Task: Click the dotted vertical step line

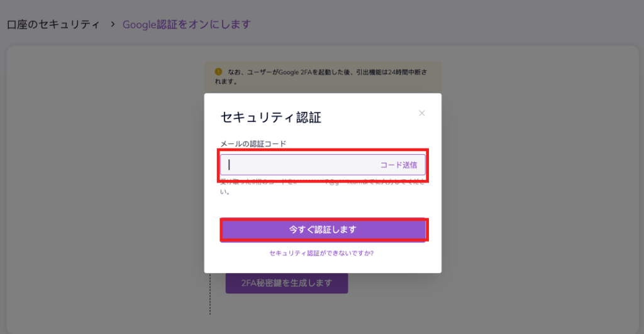Action: point(210,294)
